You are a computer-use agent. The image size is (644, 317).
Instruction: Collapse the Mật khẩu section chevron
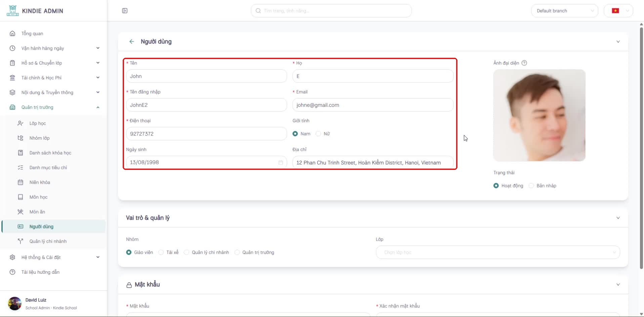click(x=618, y=284)
